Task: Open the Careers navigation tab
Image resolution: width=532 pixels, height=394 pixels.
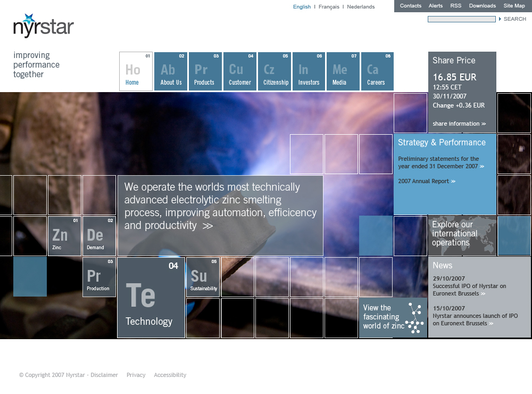Action: 377,71
